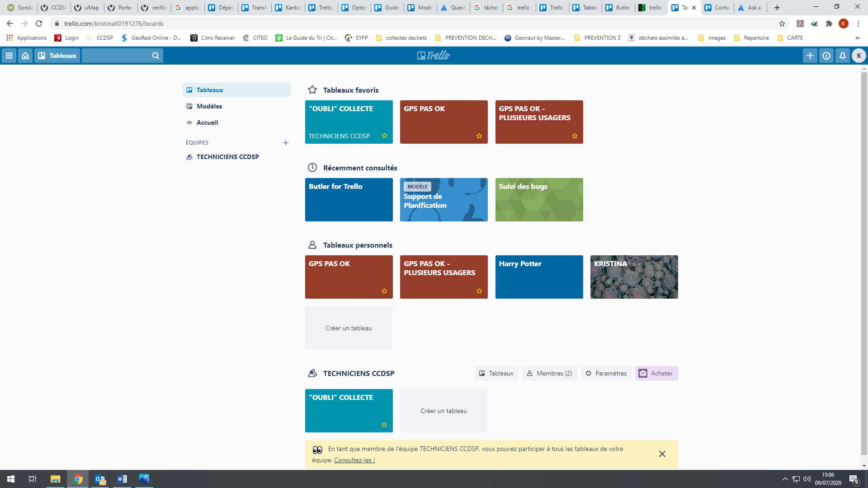
Task: Click Créer un tableau under personal boards
Action: 349,328
